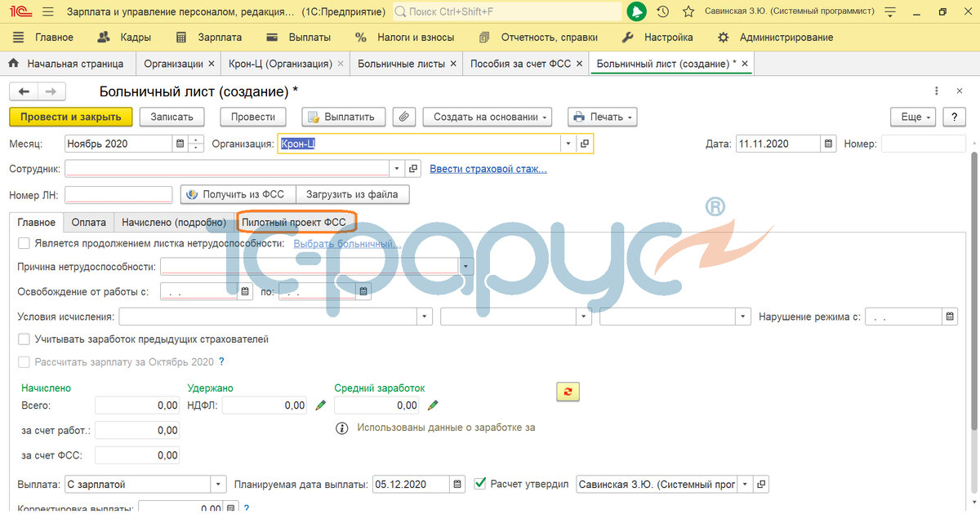
Task: Open calendar for Нарушение режима date
Action: click(x=951, y=317)
